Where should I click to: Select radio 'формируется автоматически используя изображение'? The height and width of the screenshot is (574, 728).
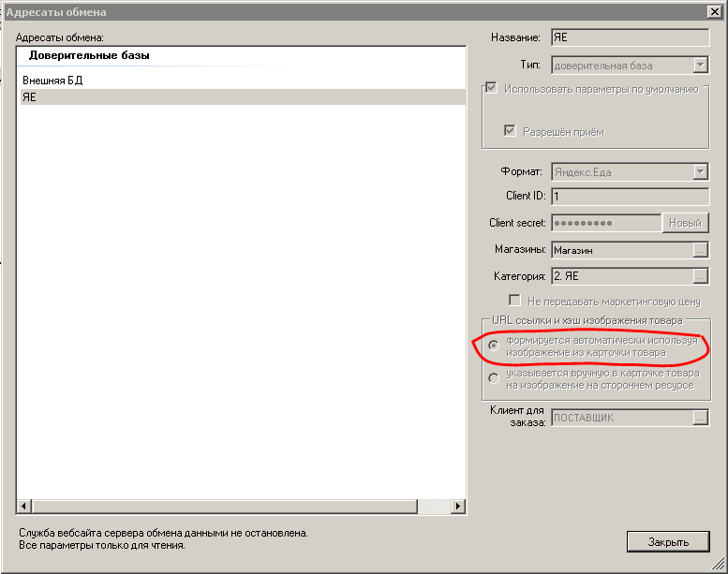[494, 346]
